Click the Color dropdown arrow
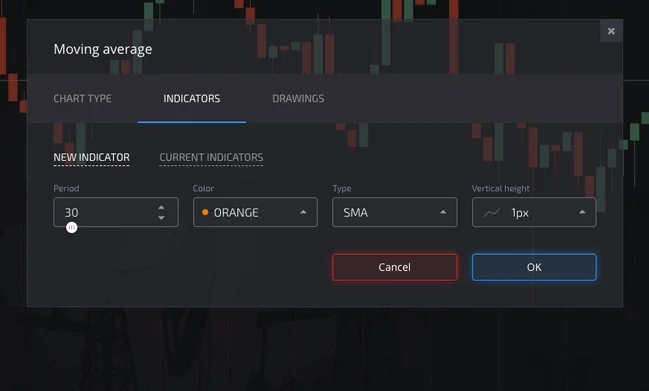Viewport: 649px width, 391px height. point(303,212)
